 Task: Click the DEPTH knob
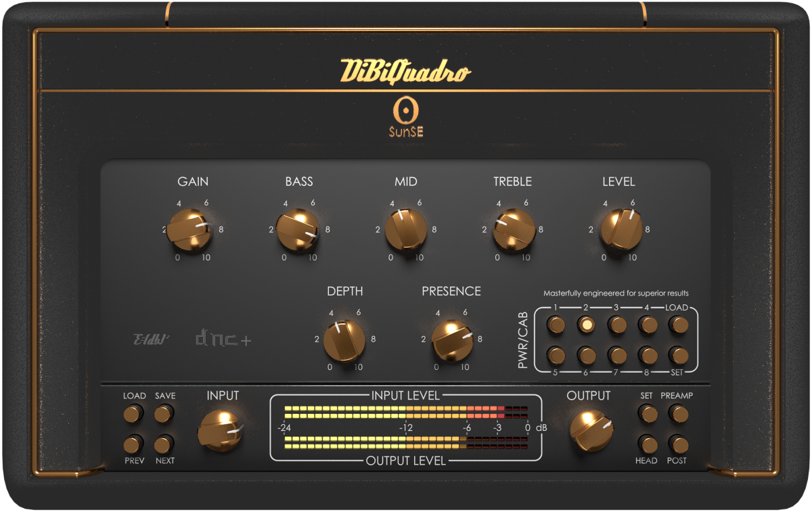tap(344, 340)
